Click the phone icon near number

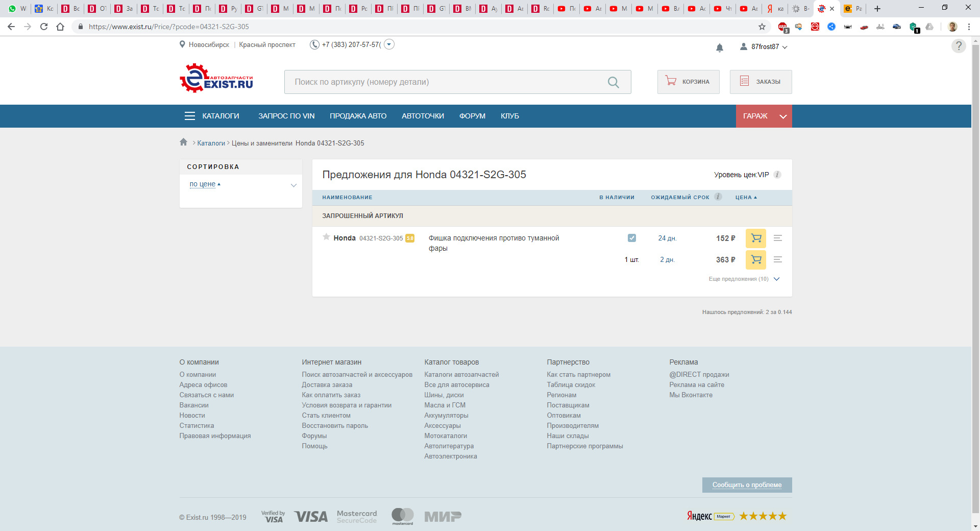pos(314,45)
